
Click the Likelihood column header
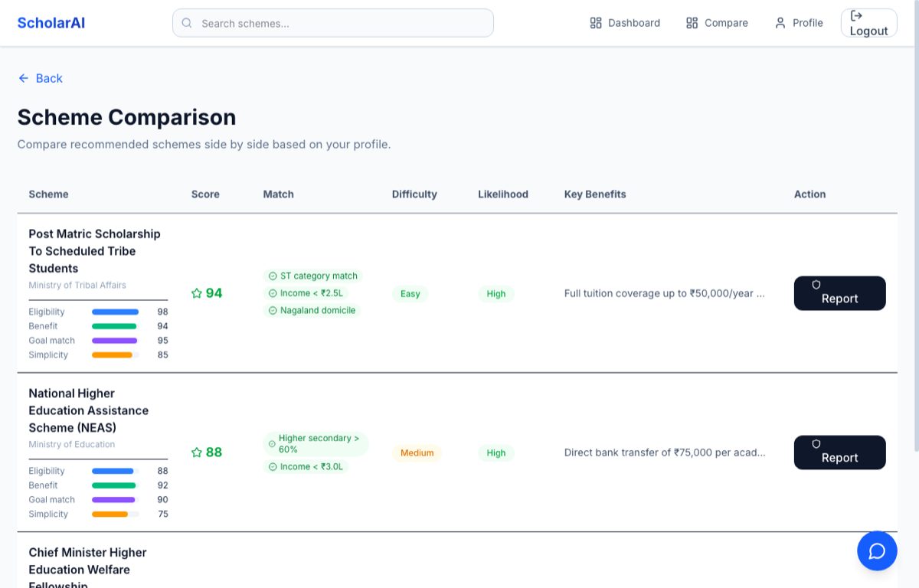(503, 194)
